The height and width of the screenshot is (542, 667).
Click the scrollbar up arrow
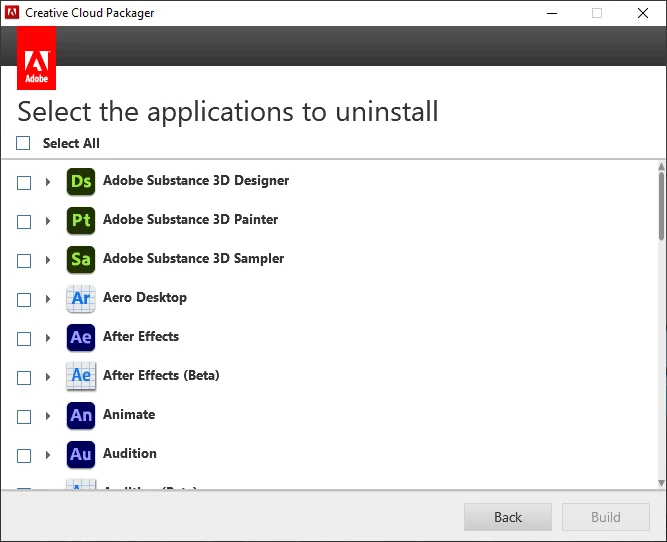pos(661,166)
